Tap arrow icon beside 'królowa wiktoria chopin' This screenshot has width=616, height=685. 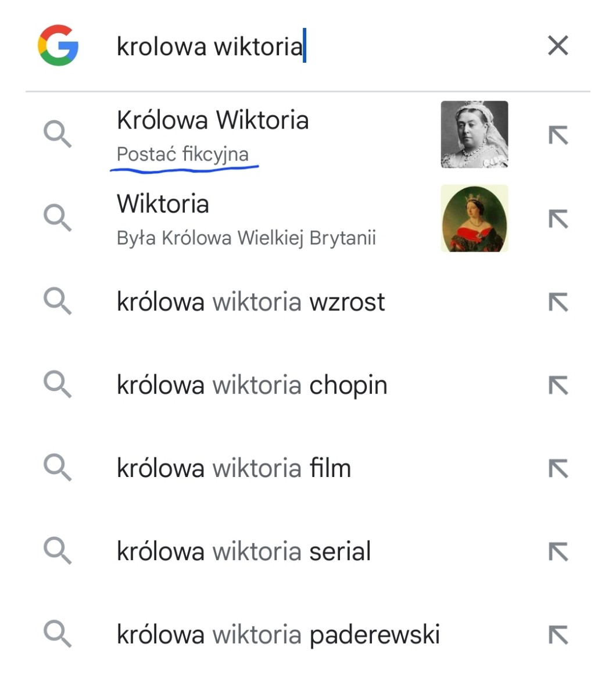558,385
